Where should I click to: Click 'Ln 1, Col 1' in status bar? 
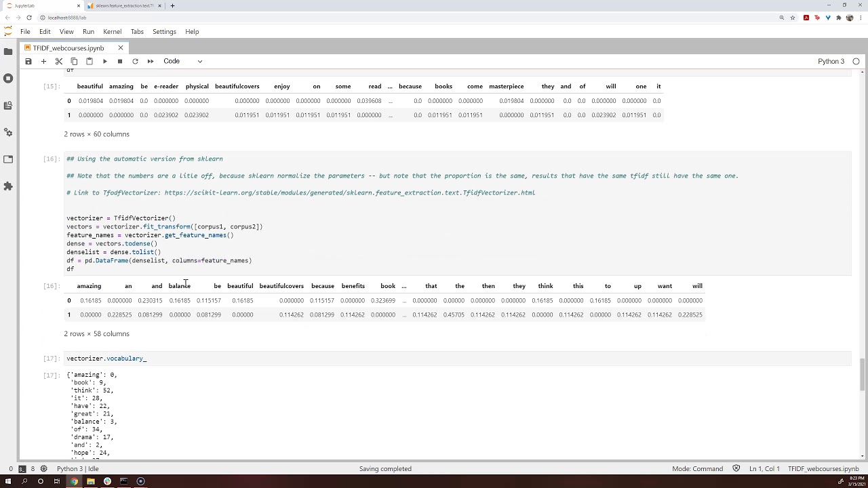click(x=765, y=468)
